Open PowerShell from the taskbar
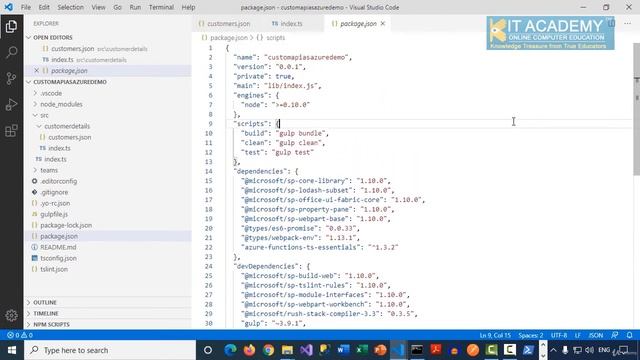This screenshot has height=360, width=640. click(x=528, y=350)
